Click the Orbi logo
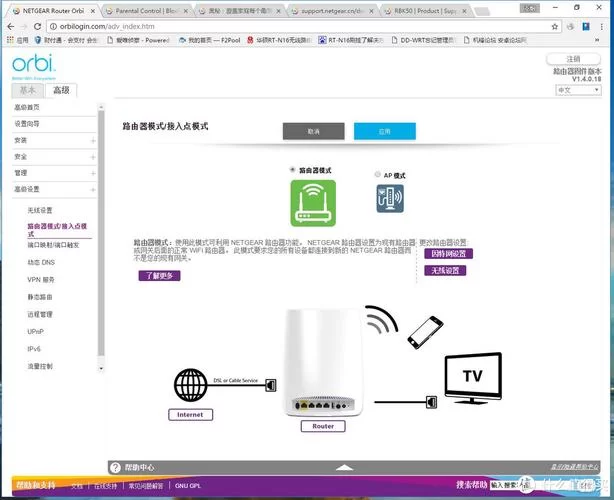 click(x=34, y=64)
